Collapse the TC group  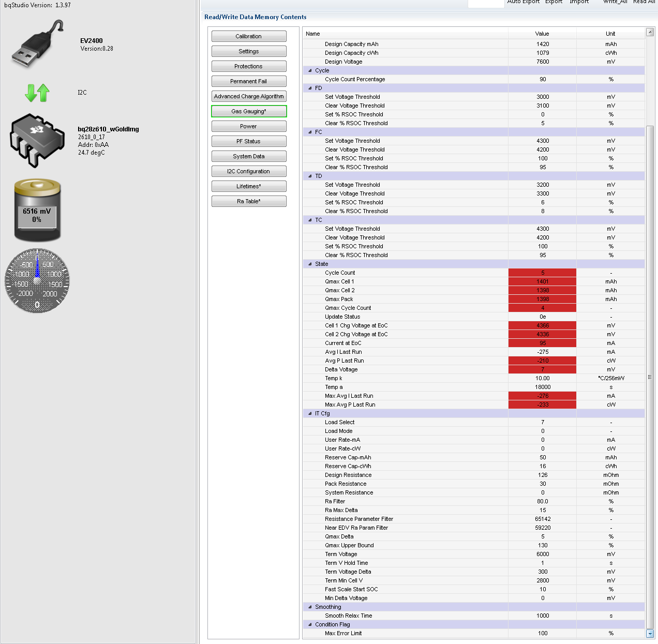310,220
